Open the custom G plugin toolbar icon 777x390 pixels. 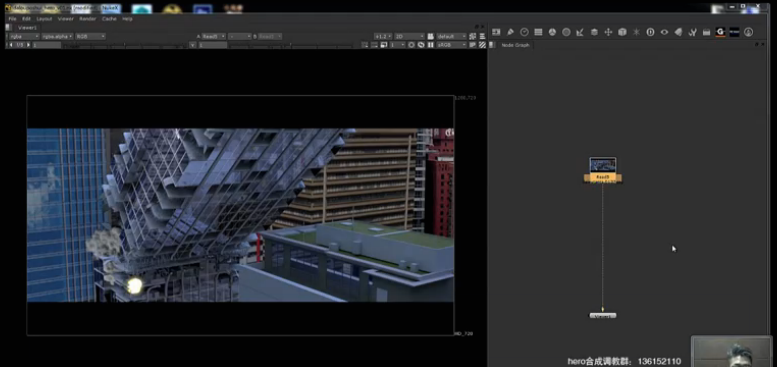click(x=720, y=32)
